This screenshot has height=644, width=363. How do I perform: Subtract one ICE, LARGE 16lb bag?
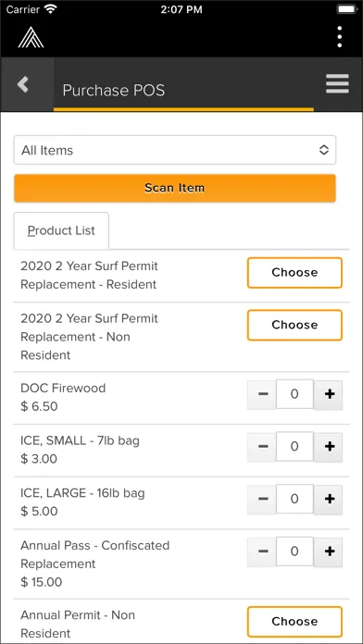coord(262,499)
